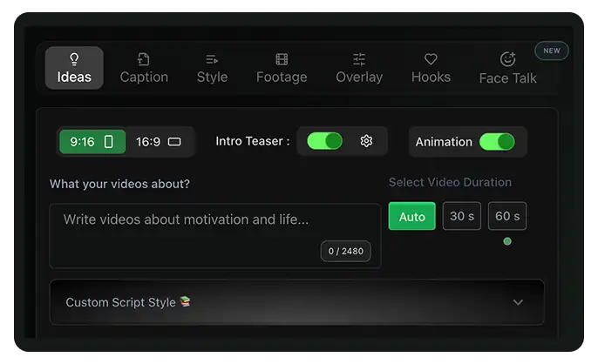Open Footage via the film strip icon
The image size is (598, 364).
282,59
